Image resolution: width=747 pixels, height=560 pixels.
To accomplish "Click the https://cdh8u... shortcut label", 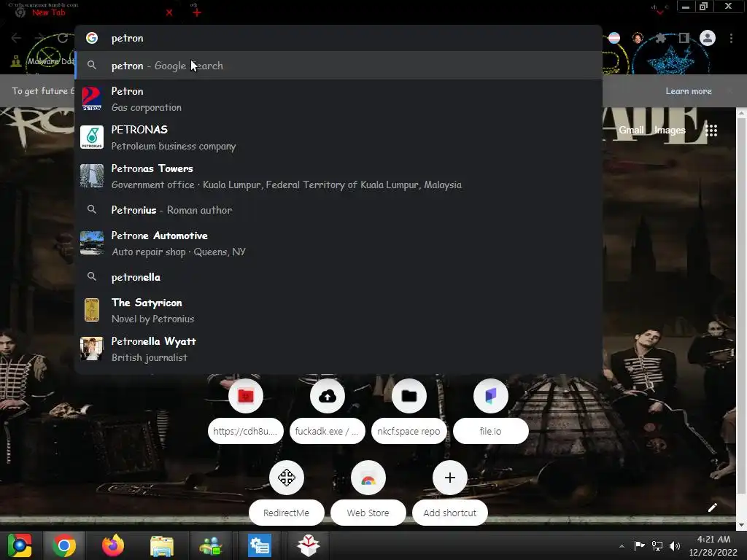I will coord(246,432).
